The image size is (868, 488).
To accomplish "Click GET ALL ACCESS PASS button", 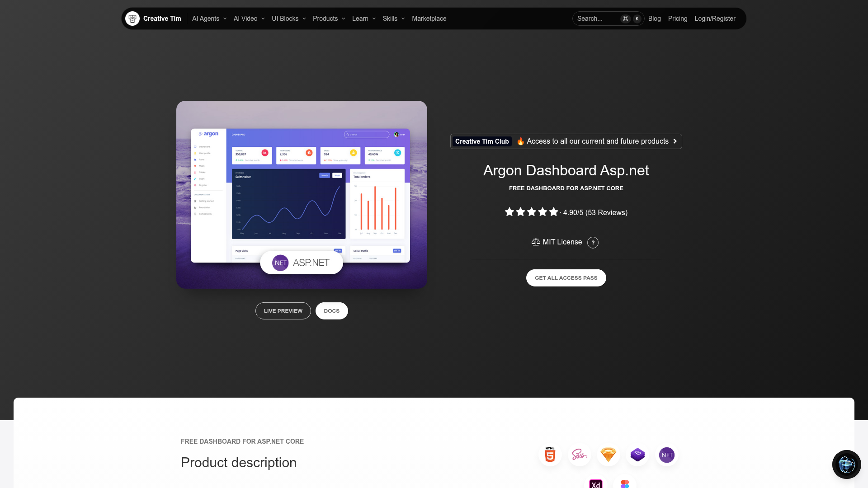I will 566,278.
